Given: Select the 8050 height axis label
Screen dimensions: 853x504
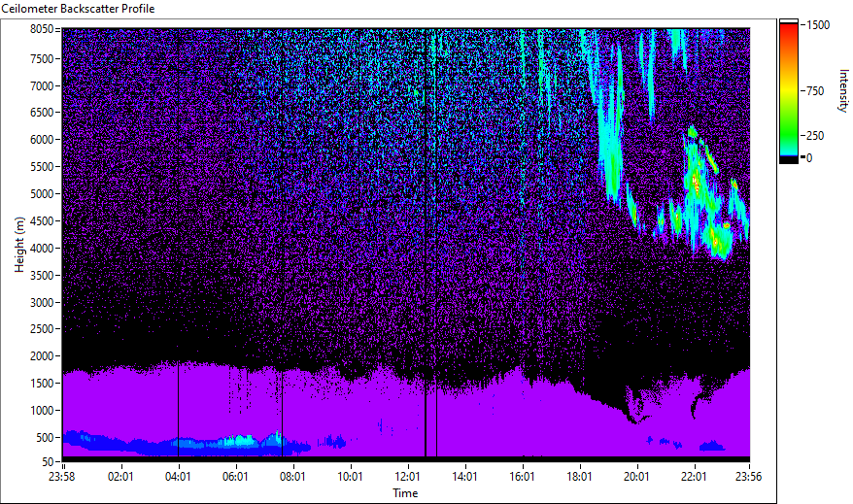Looking at the screenshot, I should tap(42, 29).
